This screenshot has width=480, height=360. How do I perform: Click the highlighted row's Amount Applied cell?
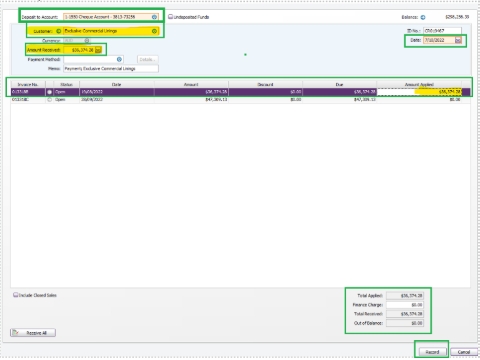pos(419,92)
